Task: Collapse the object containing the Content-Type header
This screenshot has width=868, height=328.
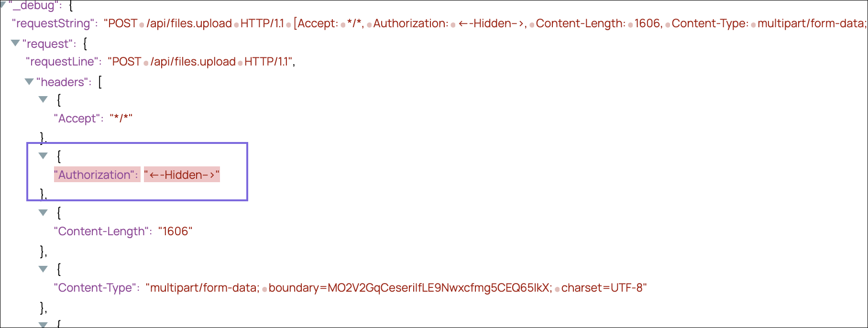Action: point(43,269)
